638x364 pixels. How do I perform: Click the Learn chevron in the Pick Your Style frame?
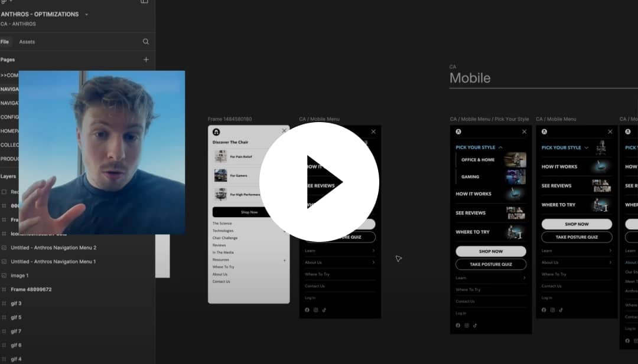click(524, 278)
